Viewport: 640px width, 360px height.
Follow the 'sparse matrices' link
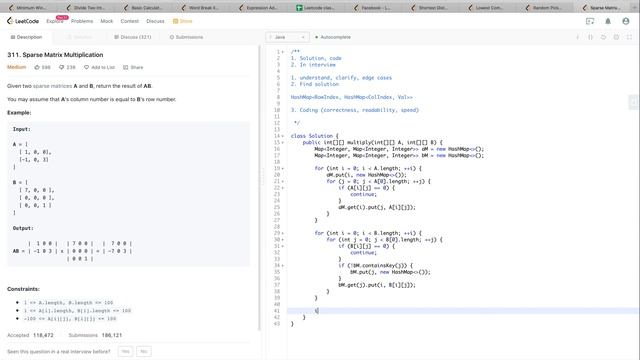(52, 86)
